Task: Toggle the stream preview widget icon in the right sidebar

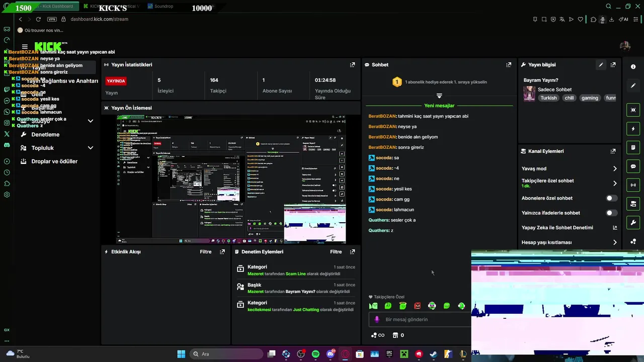Action: point(633,110)
